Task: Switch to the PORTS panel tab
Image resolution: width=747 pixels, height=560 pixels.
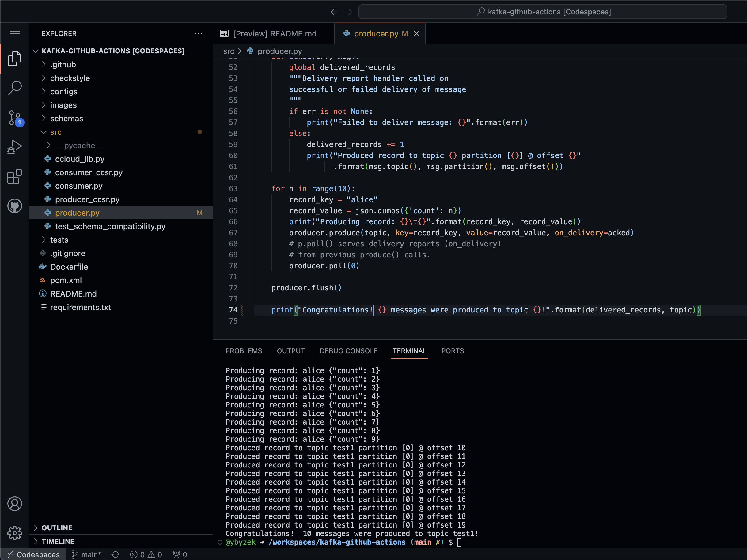Action: coord(453,351)
